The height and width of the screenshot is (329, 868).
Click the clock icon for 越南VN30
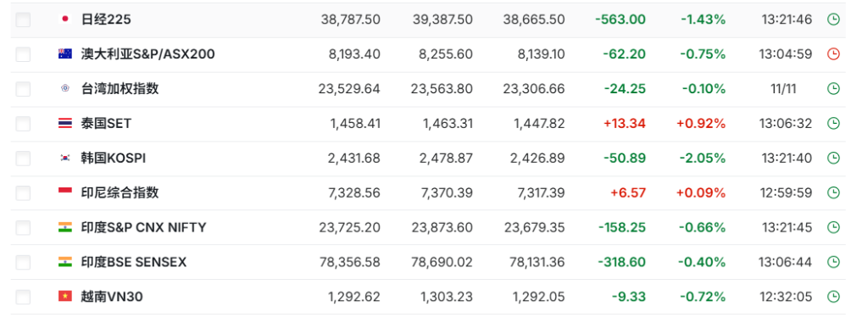tap(832, 296)
